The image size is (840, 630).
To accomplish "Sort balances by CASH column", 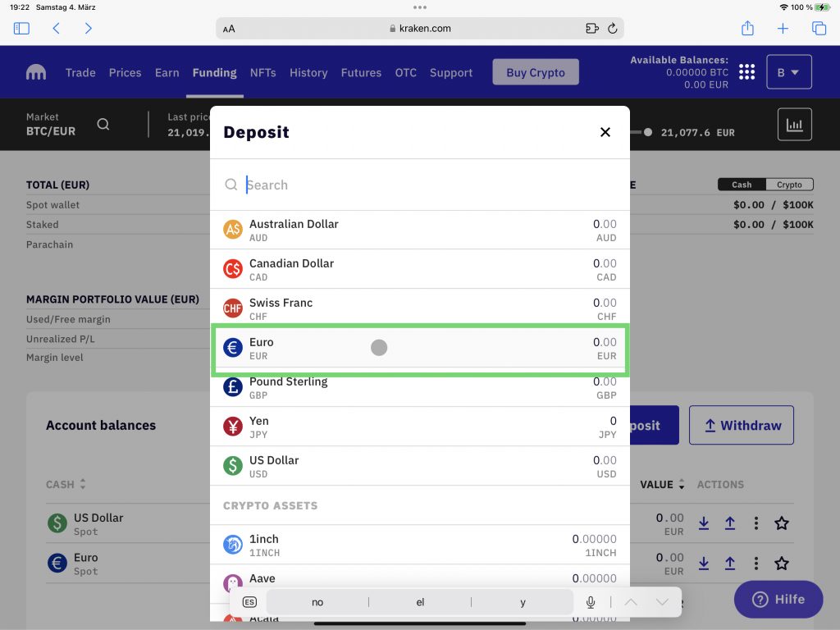I will click(x=66, y=484).
